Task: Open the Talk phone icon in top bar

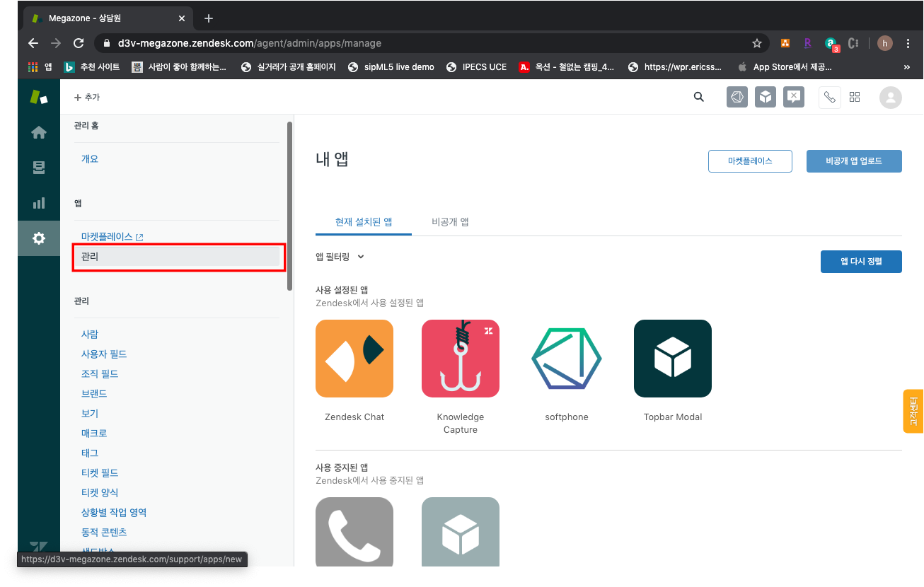Action: [x=830, y=98]
